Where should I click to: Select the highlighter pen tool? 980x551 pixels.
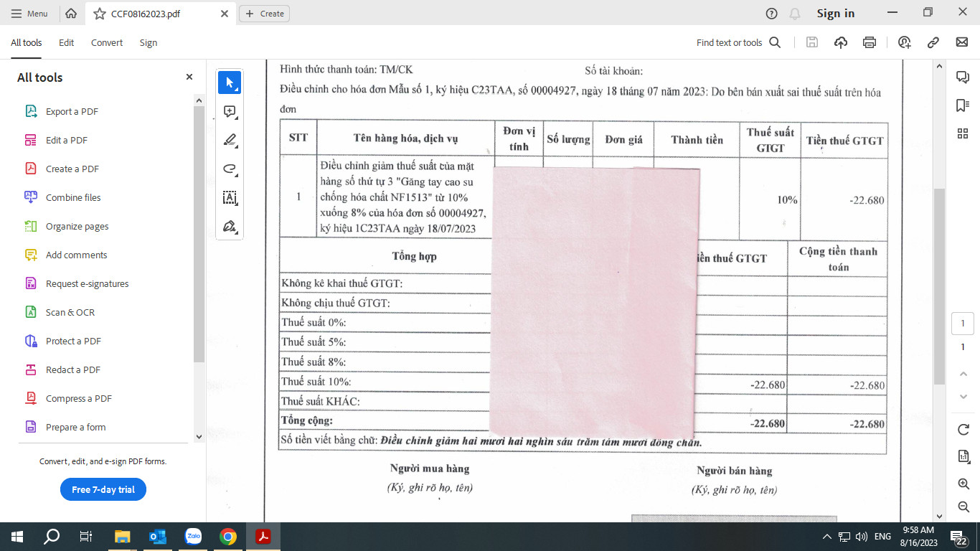coord(230,140)
